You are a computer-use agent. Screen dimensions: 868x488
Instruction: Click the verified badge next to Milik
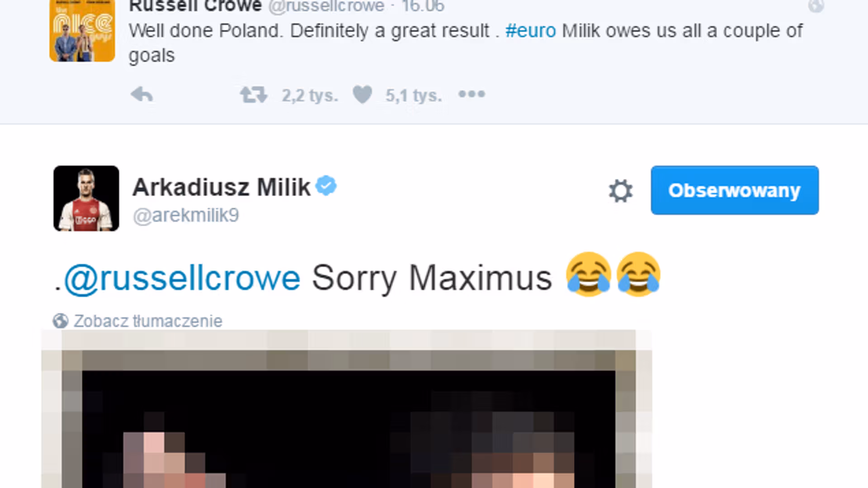pos(326,186)
